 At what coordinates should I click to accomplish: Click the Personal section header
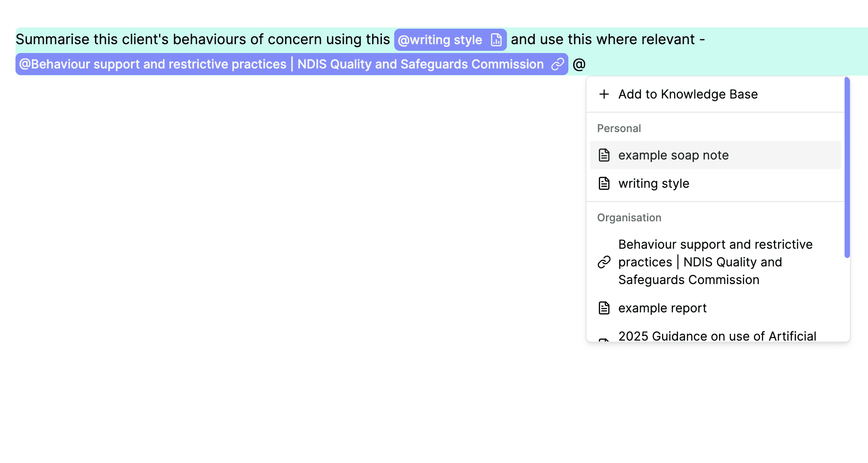pos(619,129)
